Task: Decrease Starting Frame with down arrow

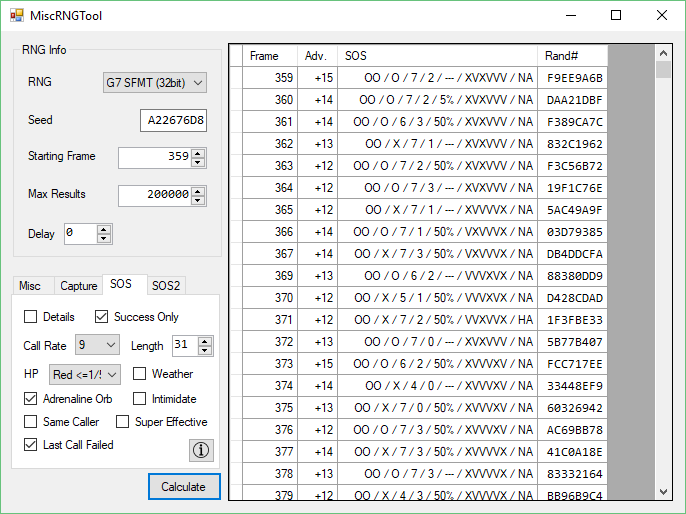Action: [x=198, y=162]
